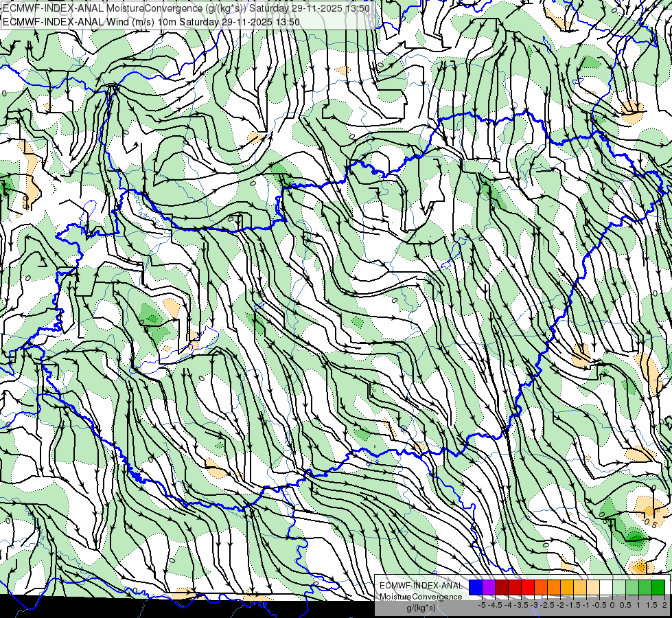Click the -0.5 legend tick value
This screenshot has width=672, height=618.
[x=599, y=605]
